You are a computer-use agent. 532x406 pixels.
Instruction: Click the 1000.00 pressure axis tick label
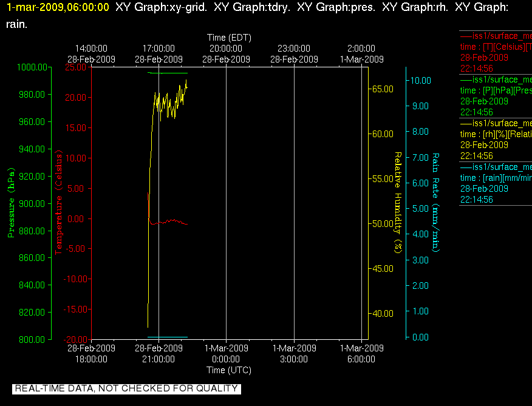tap(32, 67)
